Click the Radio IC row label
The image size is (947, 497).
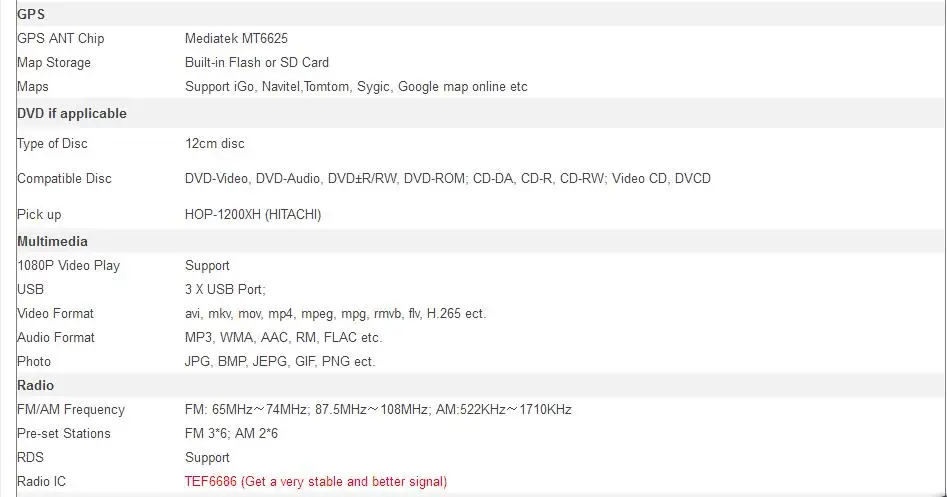(x=41, y=482)
